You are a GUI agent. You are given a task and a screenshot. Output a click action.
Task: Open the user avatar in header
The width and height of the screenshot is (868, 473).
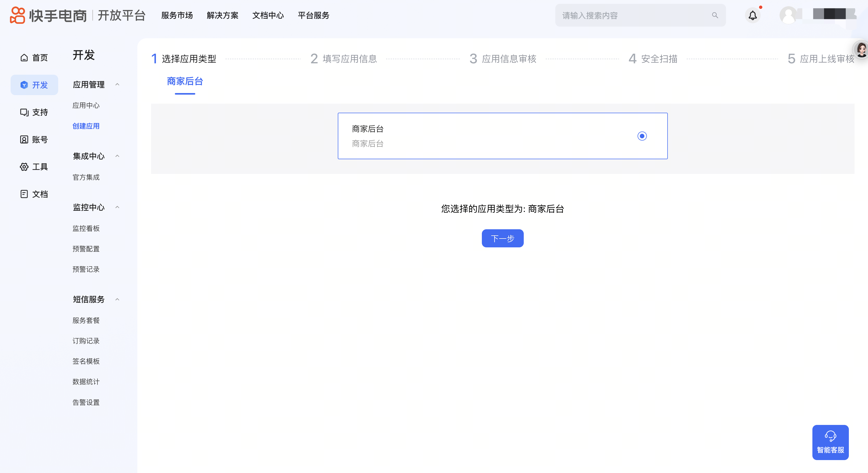tap(788, 16)
